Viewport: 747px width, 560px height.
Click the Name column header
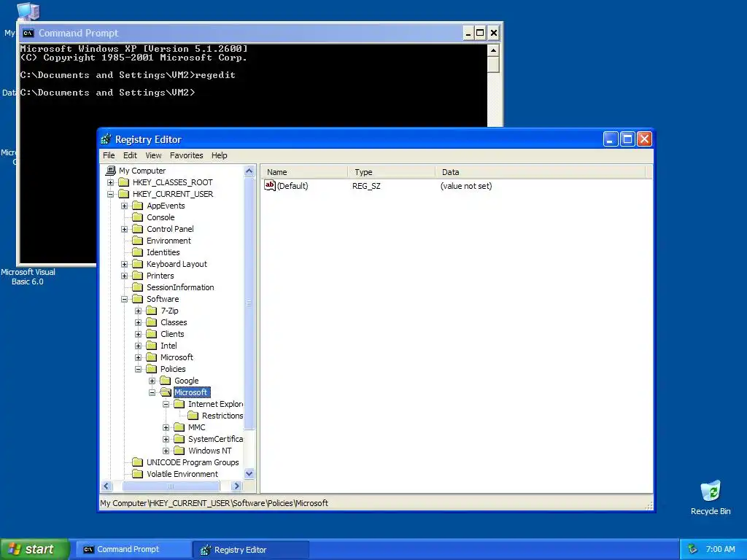[x=304, y=172]
